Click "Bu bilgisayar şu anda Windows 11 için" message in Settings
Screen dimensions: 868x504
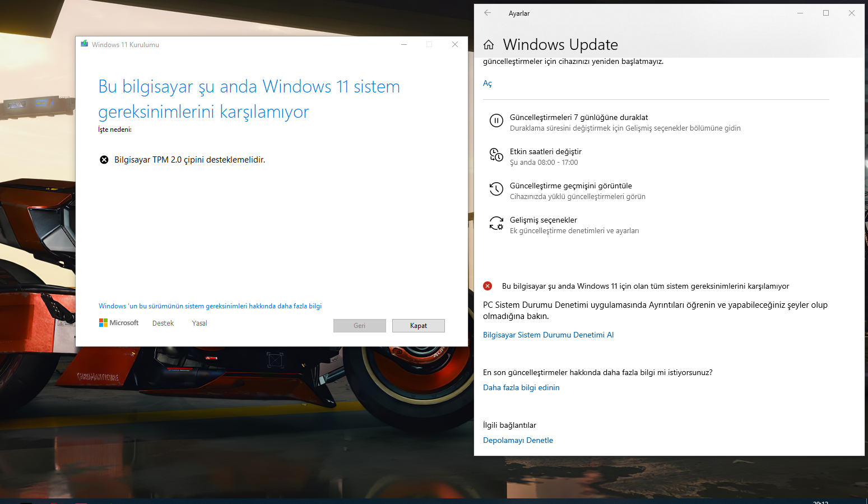point(646,286)
